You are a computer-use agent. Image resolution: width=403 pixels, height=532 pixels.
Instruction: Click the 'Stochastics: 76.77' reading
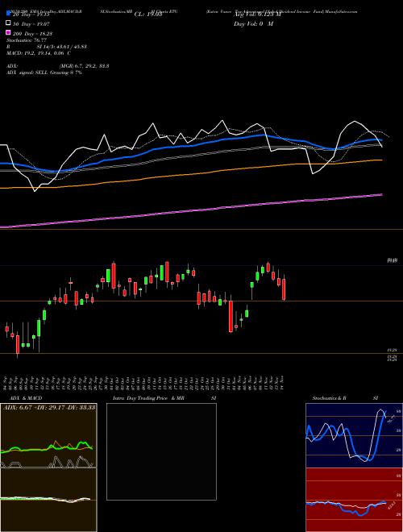tap(27, 40)
